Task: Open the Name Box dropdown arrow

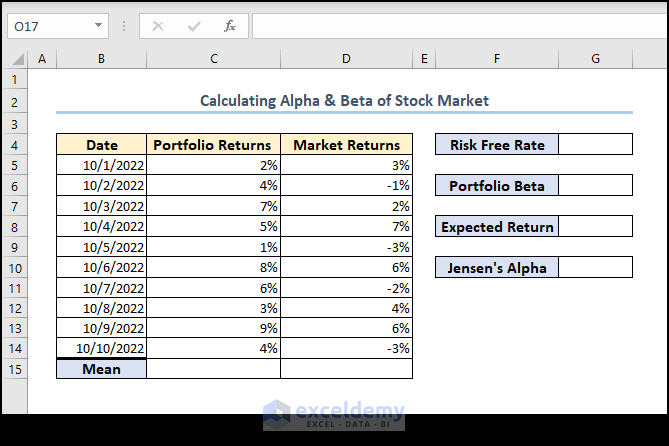Action: tap(99, 26)
